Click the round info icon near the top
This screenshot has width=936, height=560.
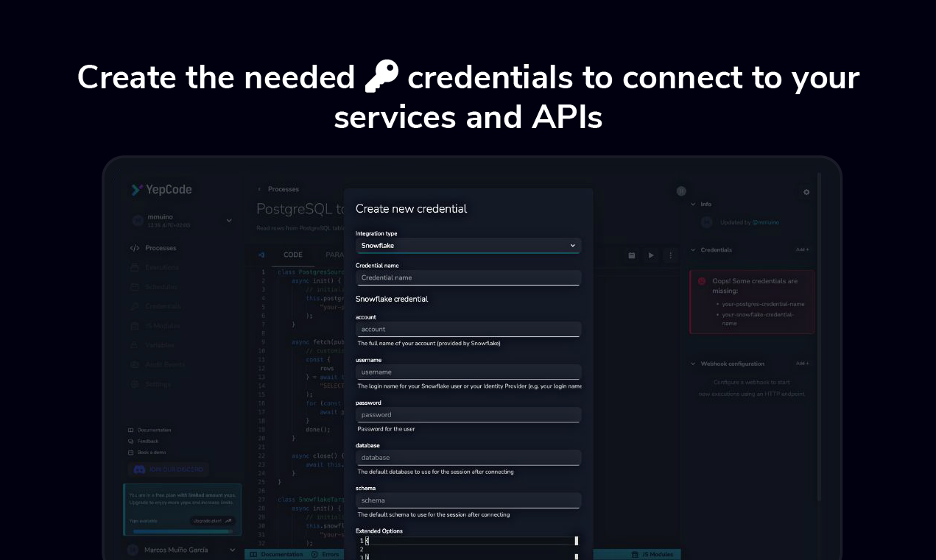681,191
